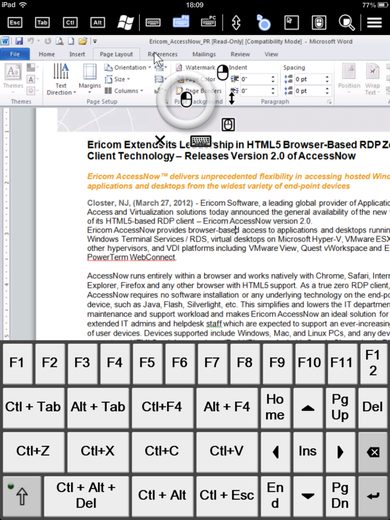Image resolution: width=390 pixels, height=520 pixels.
Task: Open the File tab in Word
Action: pyautogui.click(x=15, y=54)
